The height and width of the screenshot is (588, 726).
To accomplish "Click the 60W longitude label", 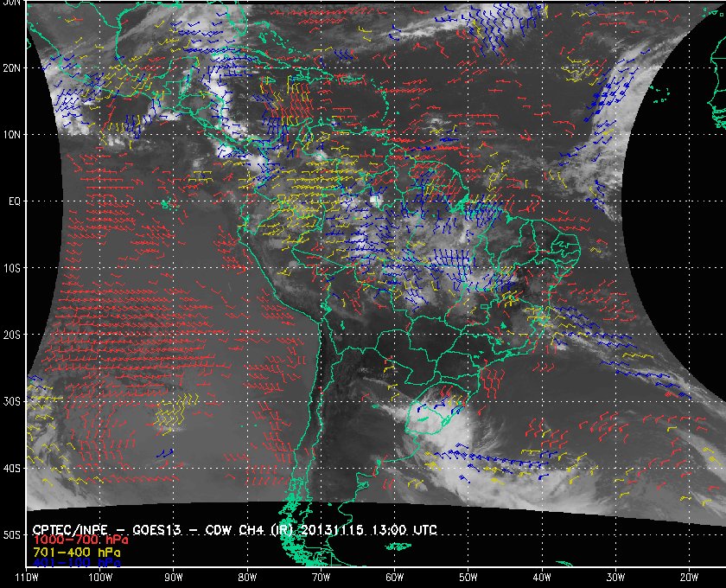I will coord(394,578).
